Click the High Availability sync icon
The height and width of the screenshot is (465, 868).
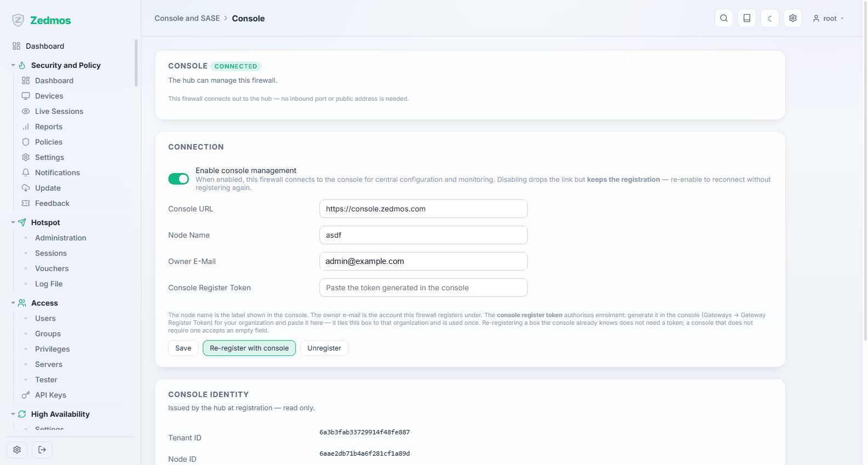(22, 414)
